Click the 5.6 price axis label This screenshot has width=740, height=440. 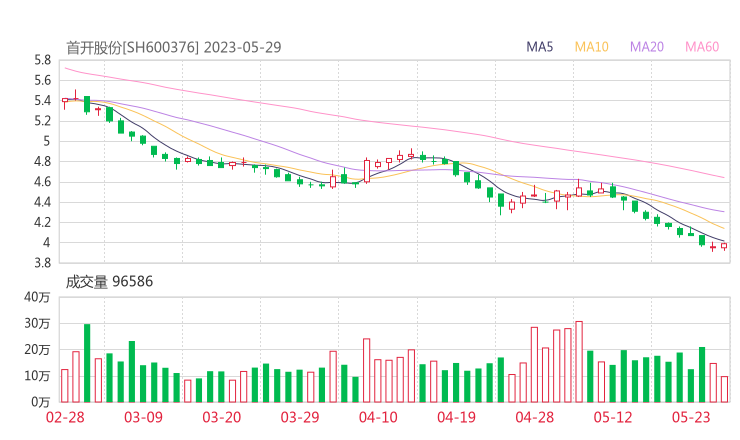point(42,81)
